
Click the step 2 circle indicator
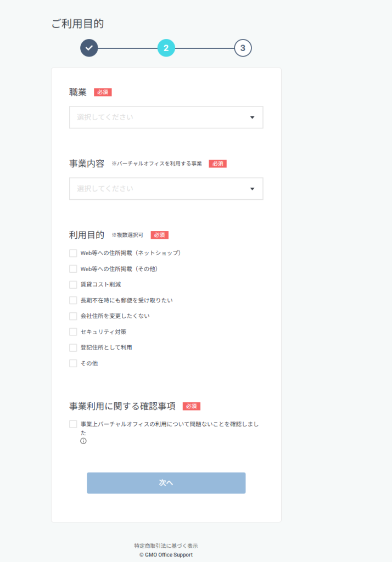[x=166, y=48]
